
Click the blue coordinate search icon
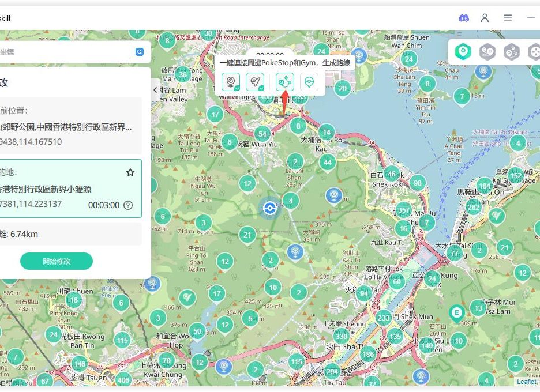140,52
